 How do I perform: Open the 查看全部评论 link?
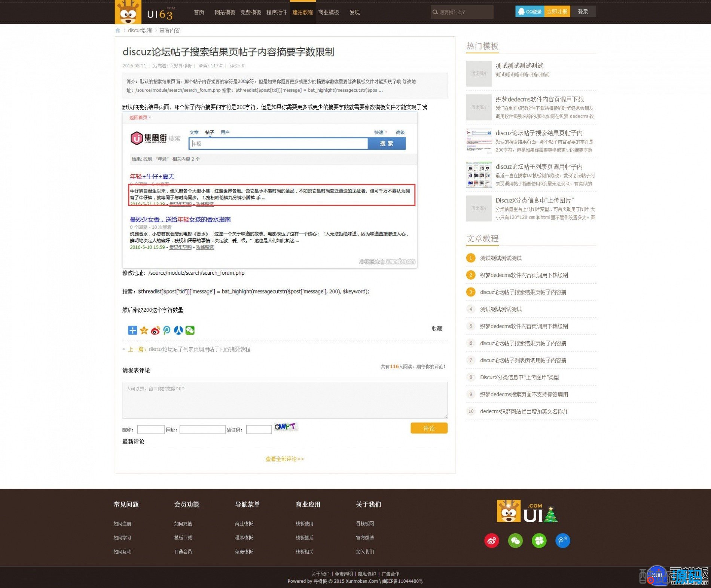(284, 459)
